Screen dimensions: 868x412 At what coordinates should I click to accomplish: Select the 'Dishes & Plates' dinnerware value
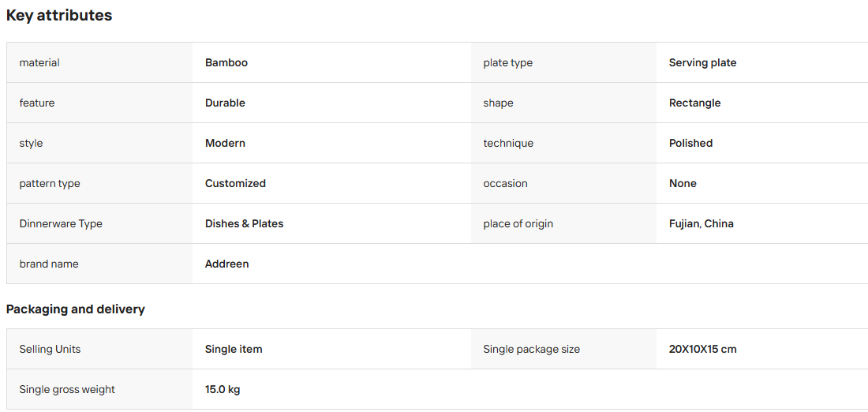coord(244,223)
